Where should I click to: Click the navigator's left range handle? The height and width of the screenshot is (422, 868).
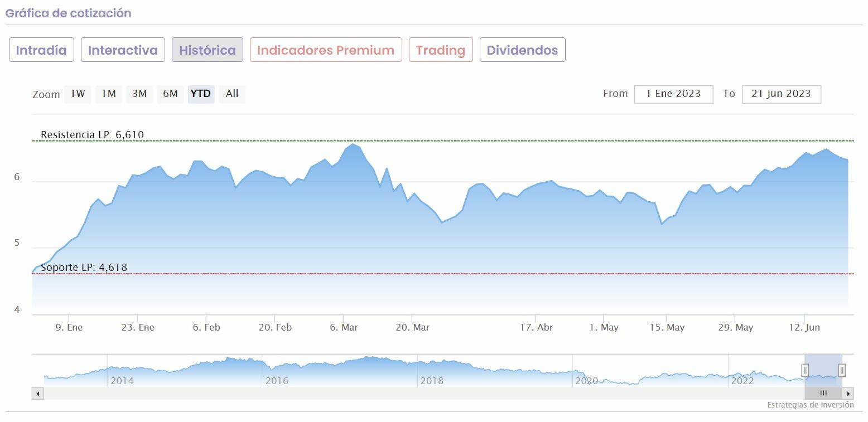point(805,370)
